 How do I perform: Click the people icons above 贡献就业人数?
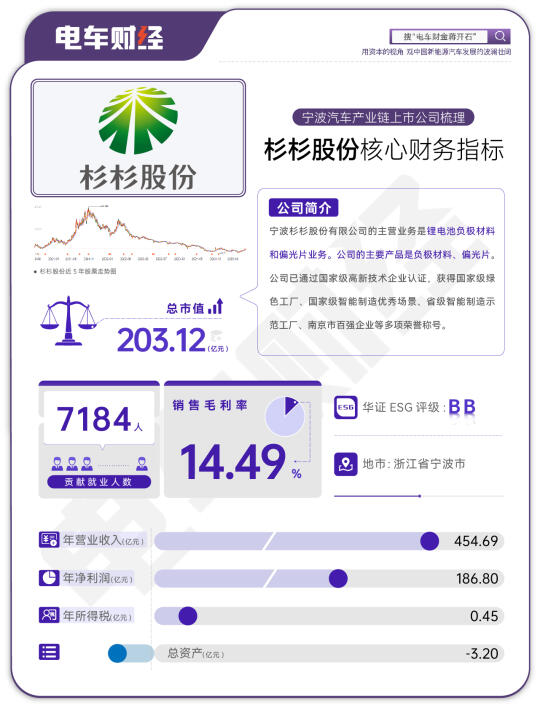pyautogui.click(x=99, y=464)
